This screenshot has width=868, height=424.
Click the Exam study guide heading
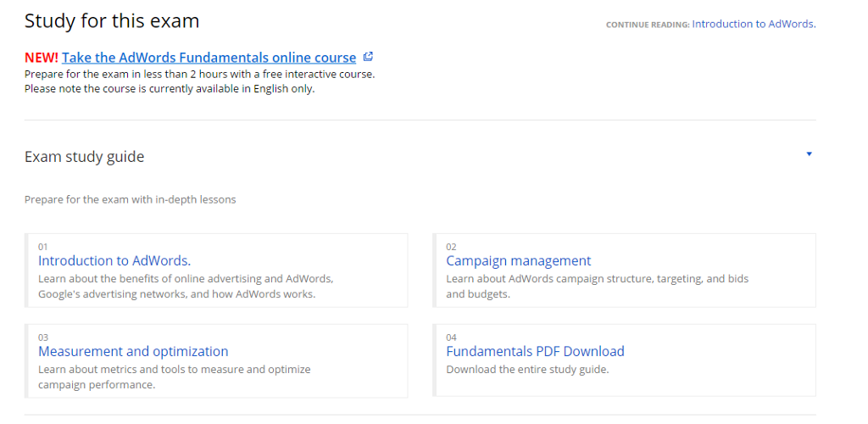click(84, 157)
